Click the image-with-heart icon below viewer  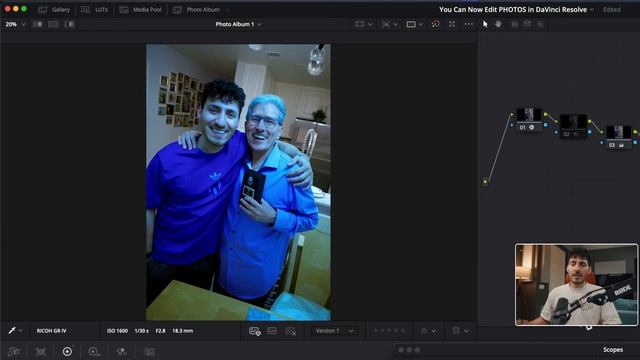255,331
